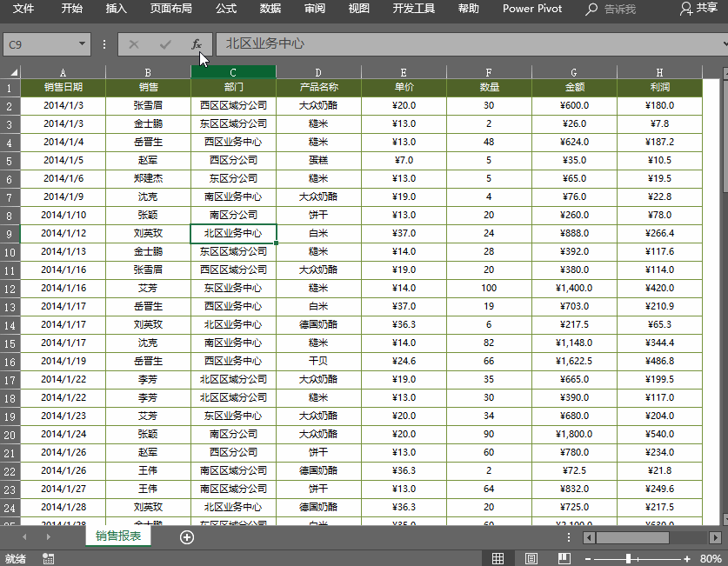
Task: Click the vertical scrollbar thumb
Action: pyautogui.click(x=725, y=135)
